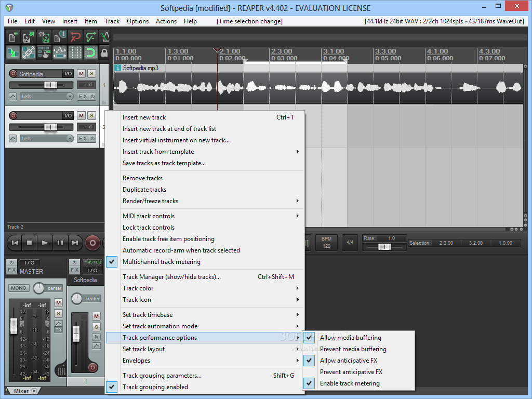
Task: Expand MIDI track controls submenu
Action: tap(205, 216)
